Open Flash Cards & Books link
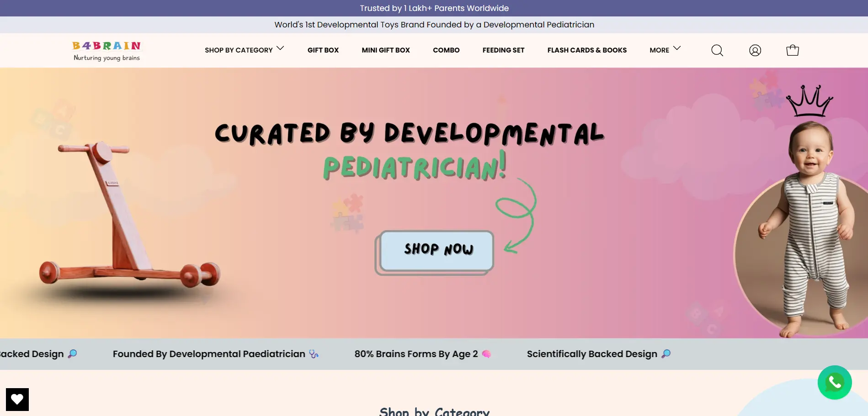Viewport: 868px width, 416px height. [x=586, y=50]
